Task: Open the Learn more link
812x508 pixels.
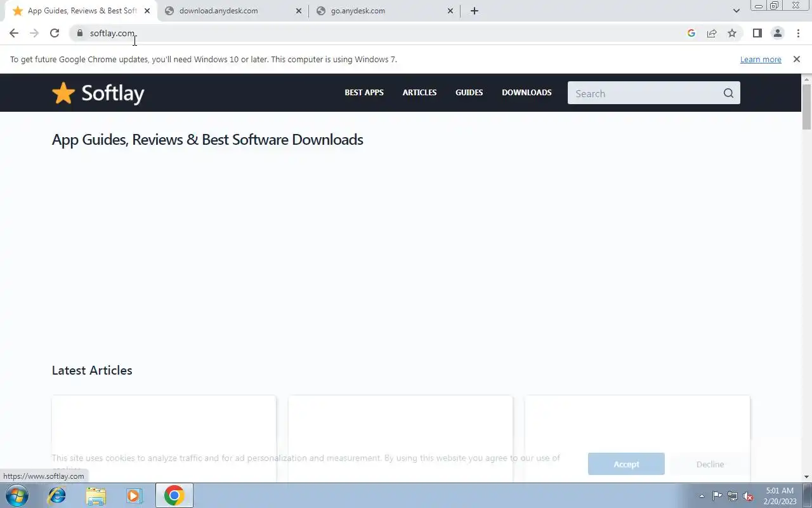Action: (761, 59)
